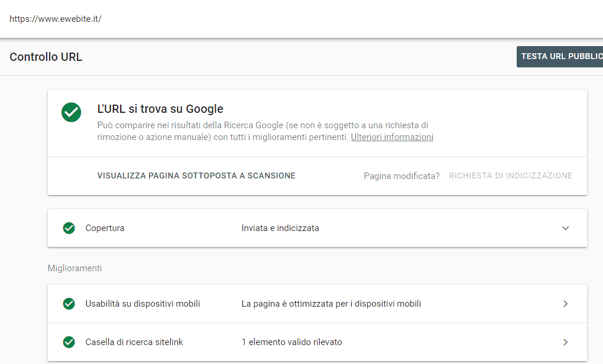Click the 'Pagina modificata?' text
The height and width of the screenshot is (364, 603).
pyautogui.click(x=401, y=175)
